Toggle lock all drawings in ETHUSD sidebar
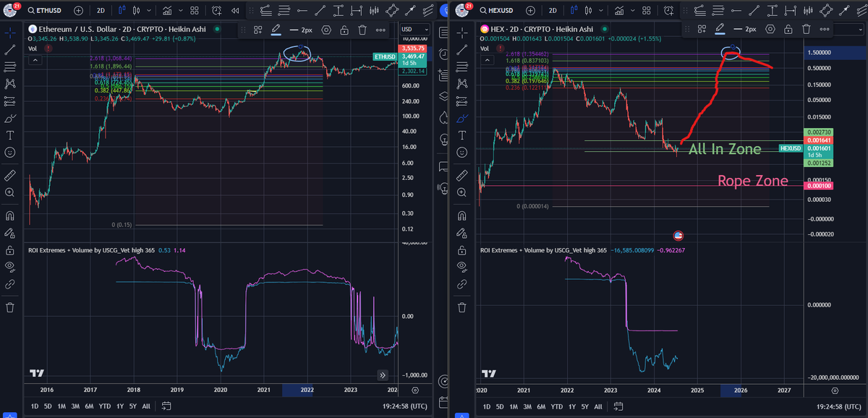This screenshot has height=418, width=868. click(x=10, y=250)
